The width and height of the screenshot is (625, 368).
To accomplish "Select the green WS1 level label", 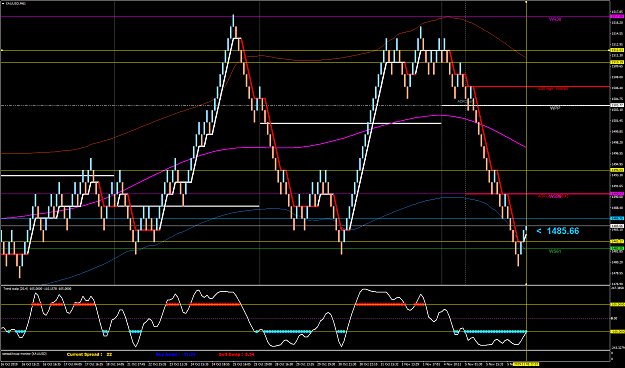I will coord(555,252).
